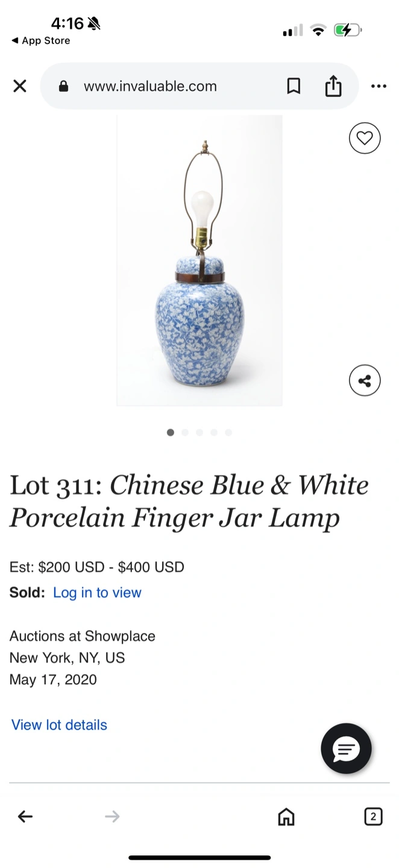Select the third image carousel dot
Screen dimensions: 399x868
click(x=199, y=432)
